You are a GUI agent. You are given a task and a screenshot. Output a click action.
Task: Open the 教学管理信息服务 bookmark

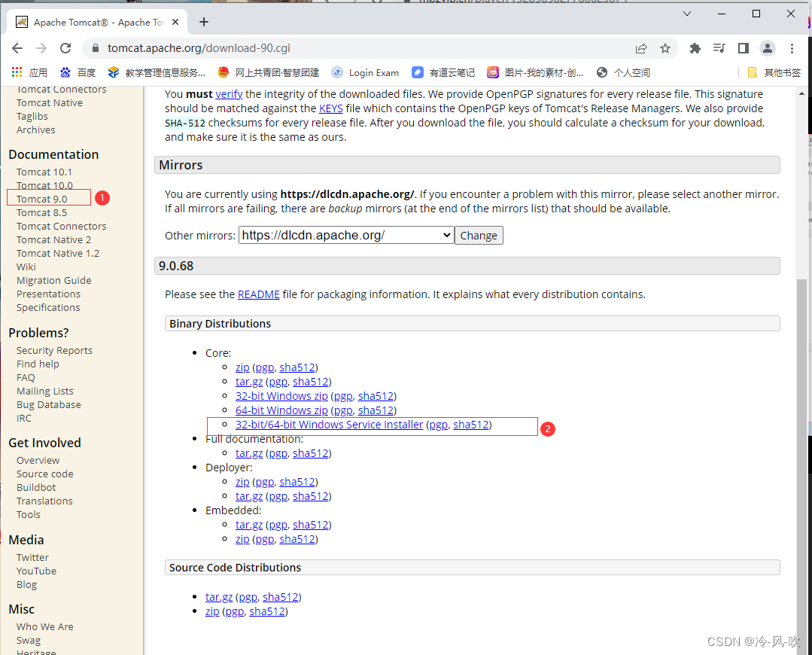click(157, 72)
